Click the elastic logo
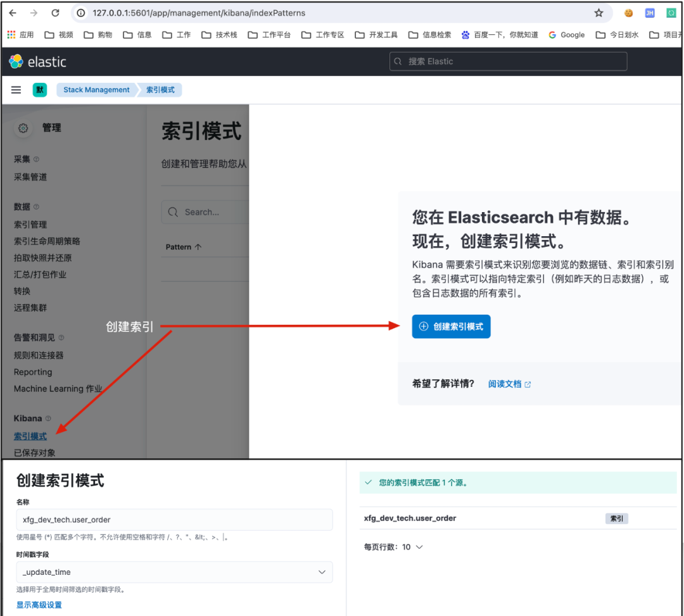Viewport: 684px width, 616px height. click(37, 62)
